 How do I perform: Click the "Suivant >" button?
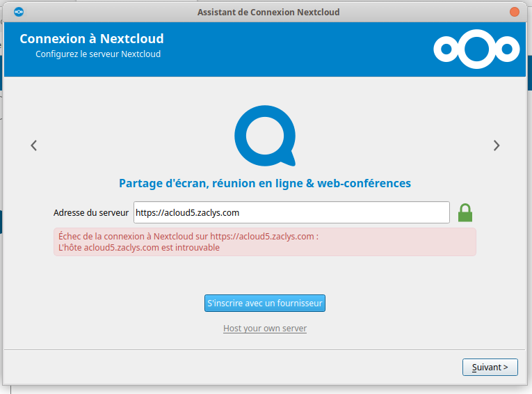490,367
